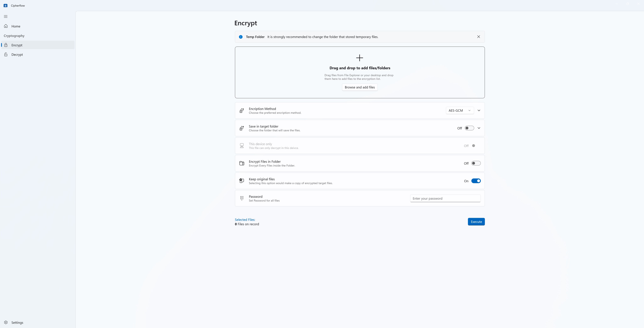Click the Keep original files icon
This screenshot has height=328, width=644.
pos(242,181)
